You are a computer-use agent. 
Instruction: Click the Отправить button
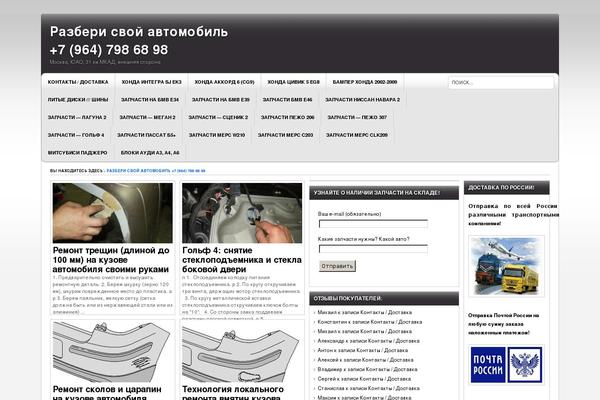337,266
